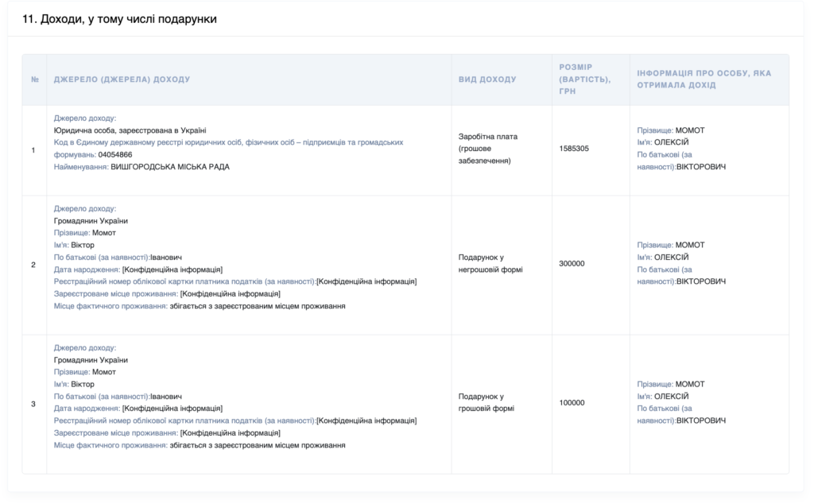The height and width of the screenshot is (504, 814).
Task: Click the 'Заробітна плата (грошове забезпечення)' cell
Action: click(x=488, y=149)
